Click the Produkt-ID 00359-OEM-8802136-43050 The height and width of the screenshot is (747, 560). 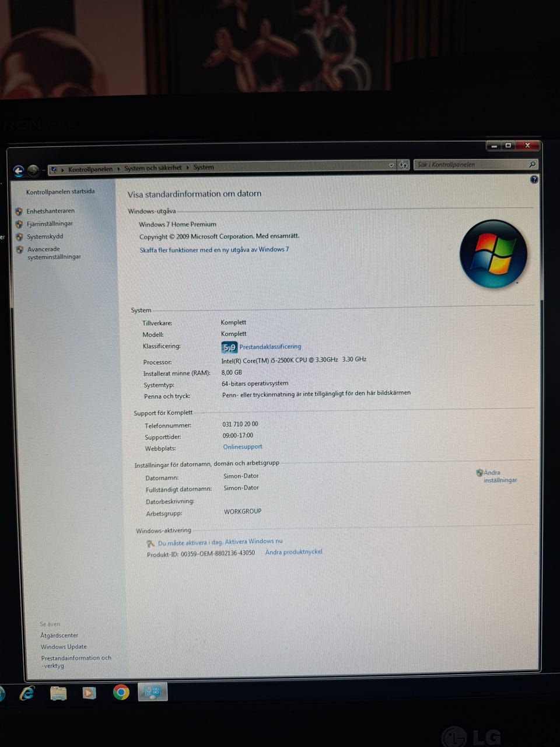tap(201, 553)
